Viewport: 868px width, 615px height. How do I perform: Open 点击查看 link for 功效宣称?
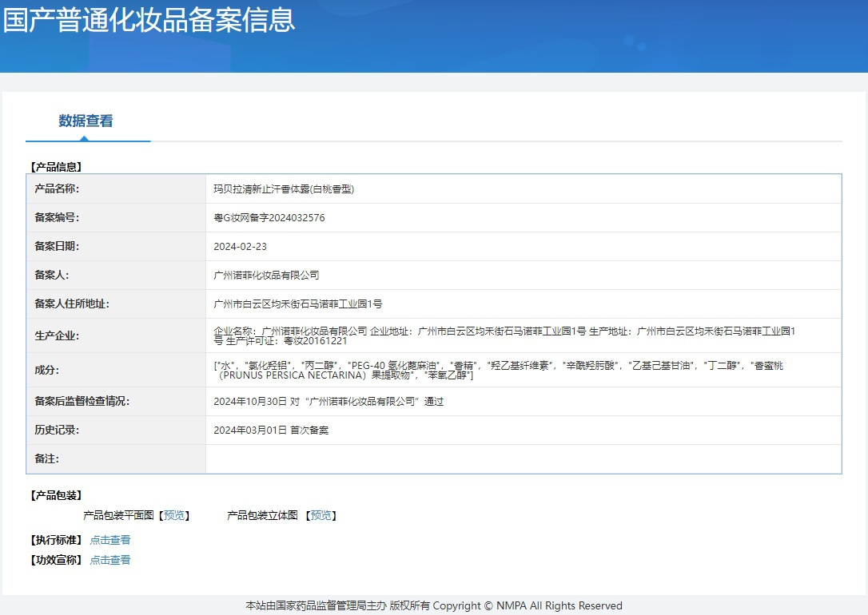[x=110, y=560]
